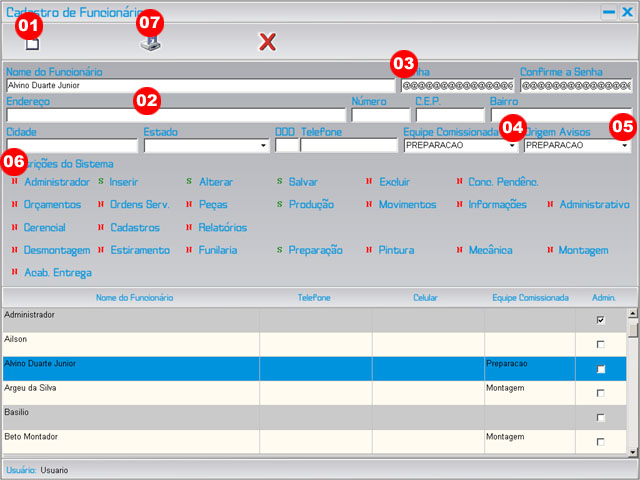This screenshot has width=640, height=480.
Task: Toggle the Pintura permission flag
Action: coord(370,250)
